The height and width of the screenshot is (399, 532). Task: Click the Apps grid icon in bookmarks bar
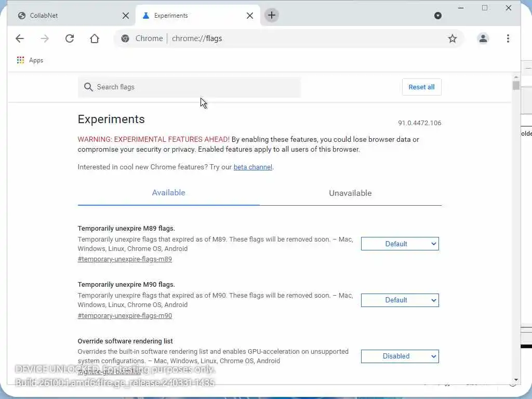click(x=20, y=60)
